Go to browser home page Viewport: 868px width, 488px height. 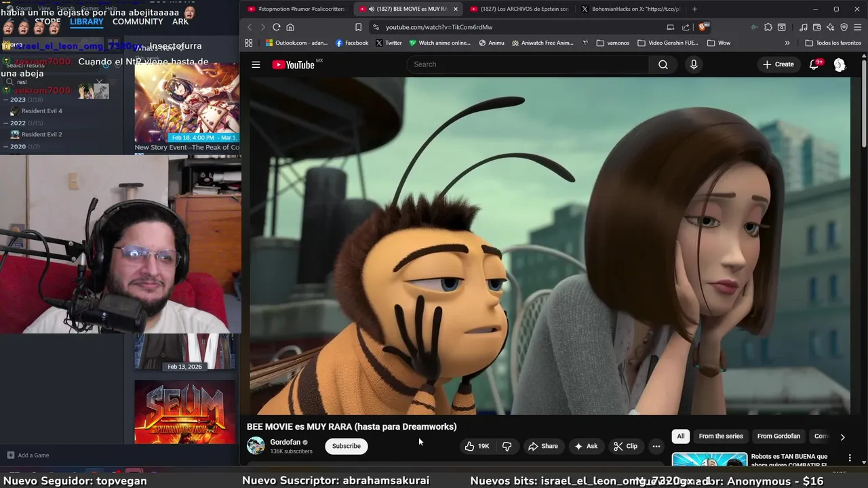pyautogui.click(x=290, y=27)
